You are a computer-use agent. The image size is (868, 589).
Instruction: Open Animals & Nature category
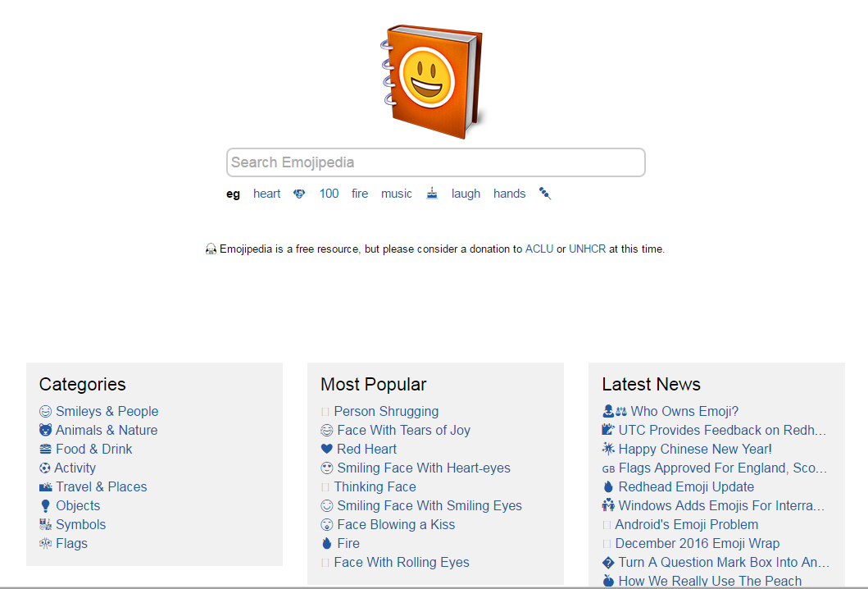(x=107, y=431)
